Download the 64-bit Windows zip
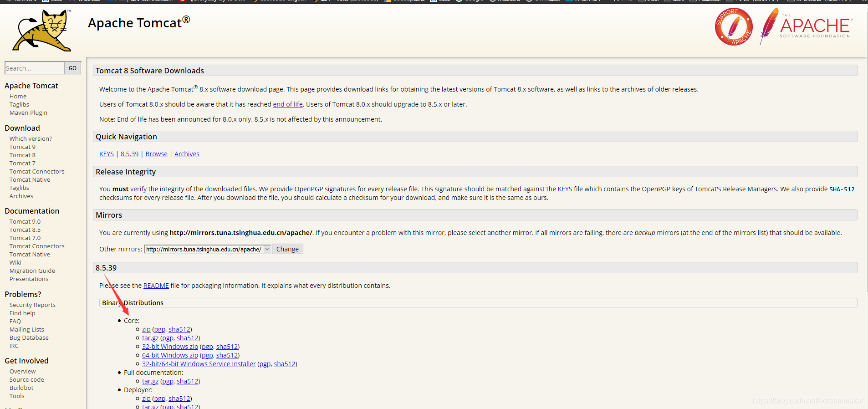868x409 pixels. (x=170, y=355)
